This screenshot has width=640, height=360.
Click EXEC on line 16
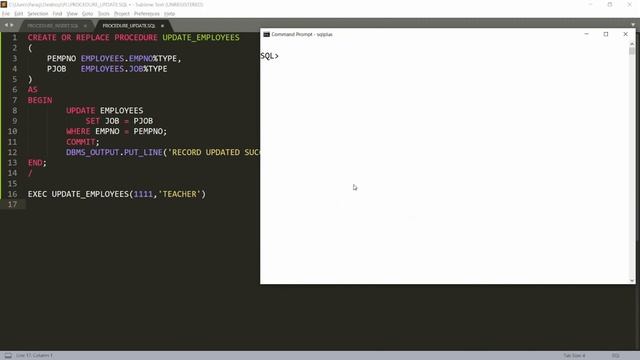pyautogui.click(x=37, y=194)
